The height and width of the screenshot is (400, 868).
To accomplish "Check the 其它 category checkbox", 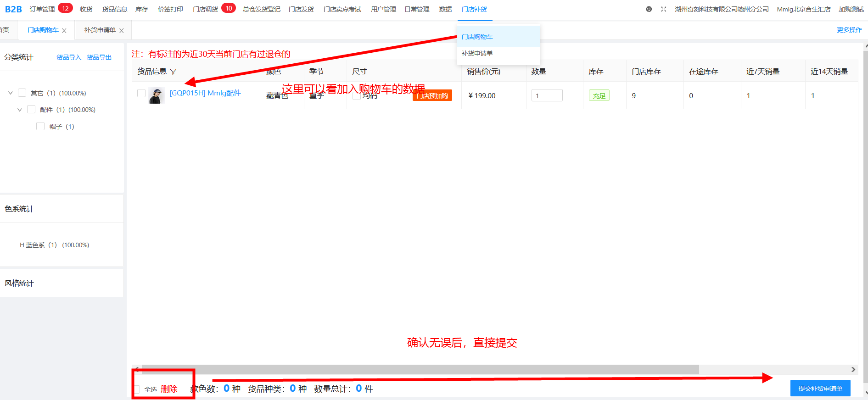I will [22, 93].
